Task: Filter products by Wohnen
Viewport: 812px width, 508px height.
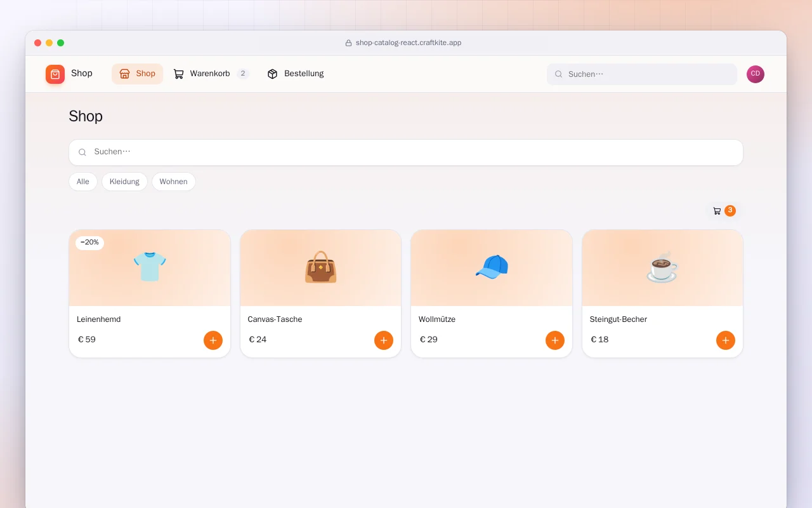Action: point(174,182)
